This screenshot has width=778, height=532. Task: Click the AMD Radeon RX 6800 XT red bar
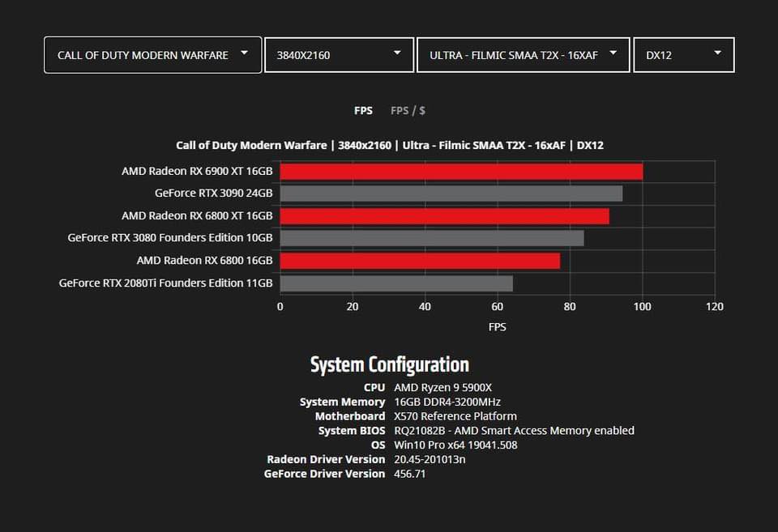[445, 216]
